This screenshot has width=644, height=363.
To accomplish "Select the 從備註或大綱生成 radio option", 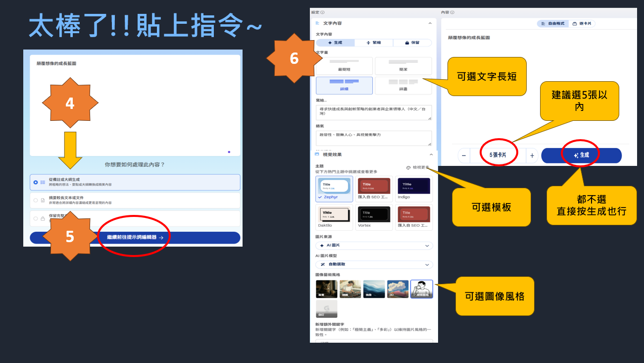I will coord(36,182).
